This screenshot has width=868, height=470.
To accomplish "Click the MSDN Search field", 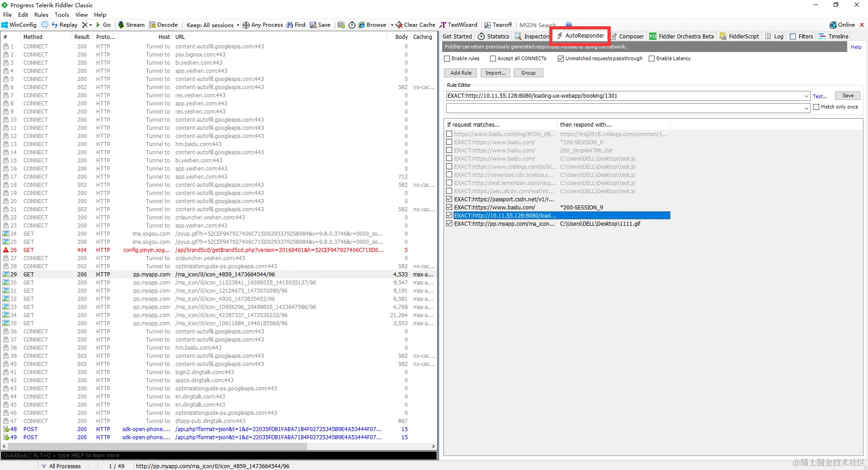I will (537, 25).
